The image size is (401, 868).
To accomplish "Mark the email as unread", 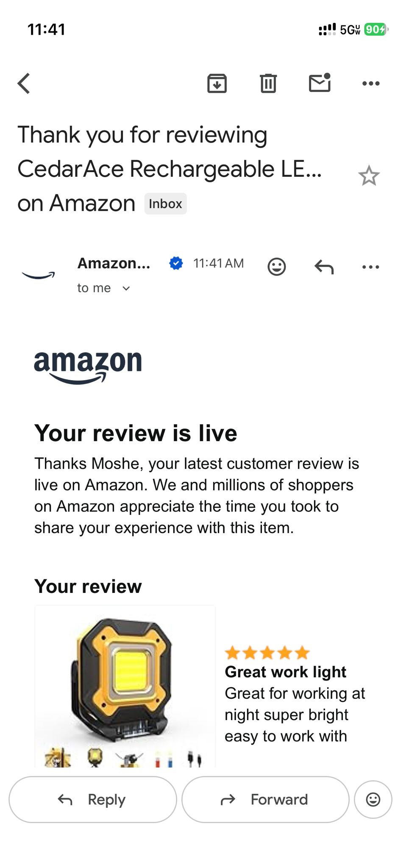I will tap(320, 82).
